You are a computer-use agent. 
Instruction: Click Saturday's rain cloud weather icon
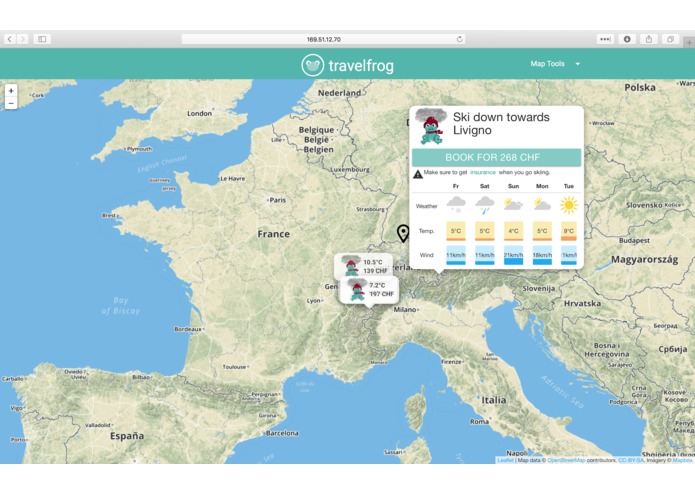click(484, 205)
